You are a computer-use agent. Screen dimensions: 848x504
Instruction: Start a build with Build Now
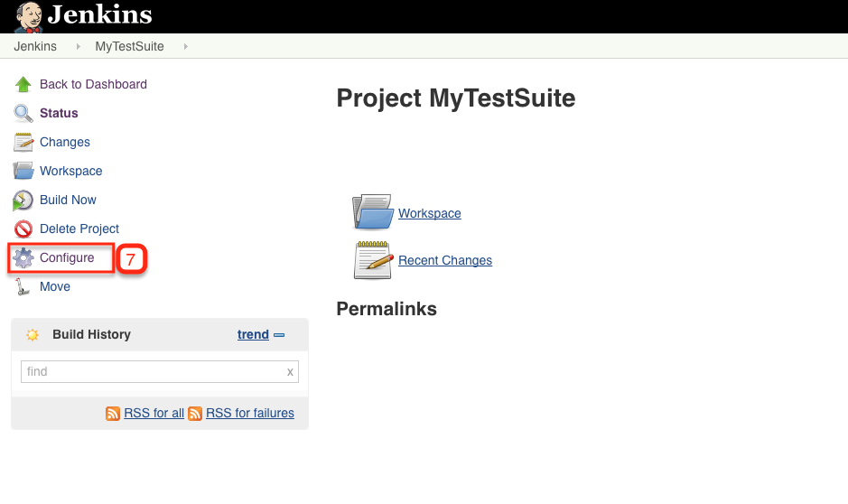68,201
